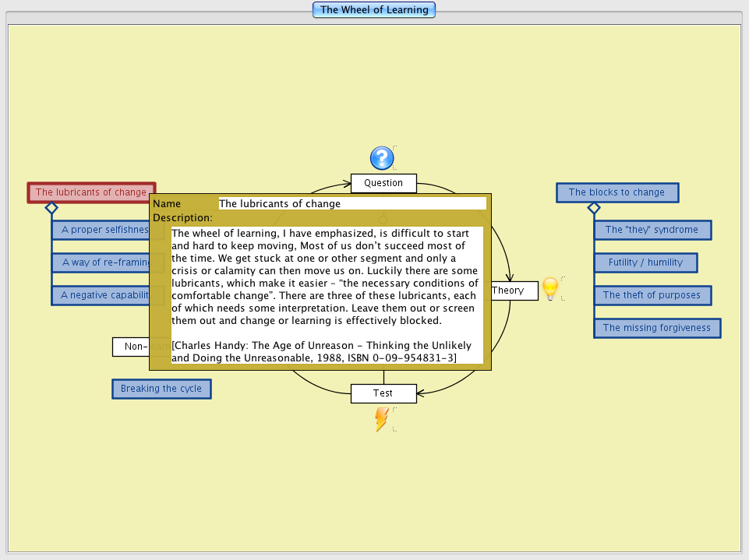
Task: Select 'A way of re-framing' item
Action: click(101, 262)
